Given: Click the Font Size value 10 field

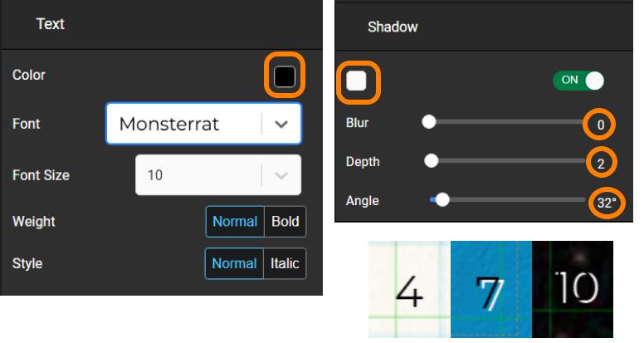Looking at the screenshot, I should [x=218, y=175].
